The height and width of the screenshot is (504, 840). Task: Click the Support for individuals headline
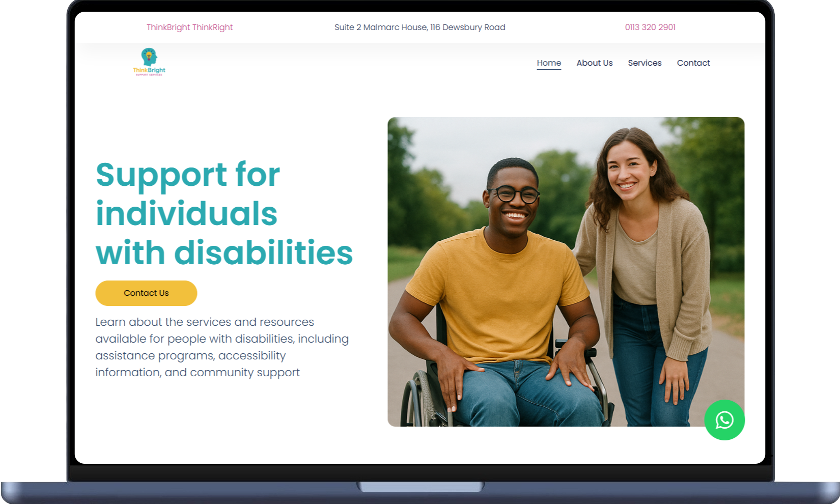(224, 213)
